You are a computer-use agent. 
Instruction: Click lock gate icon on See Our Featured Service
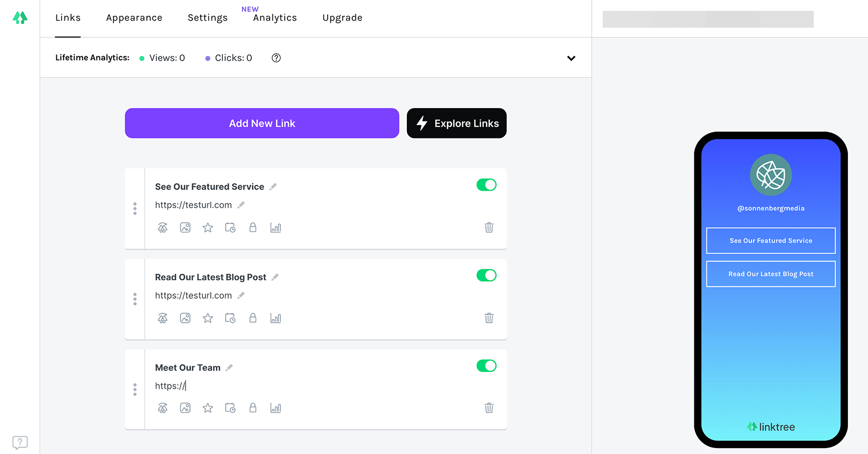(253, 228)
